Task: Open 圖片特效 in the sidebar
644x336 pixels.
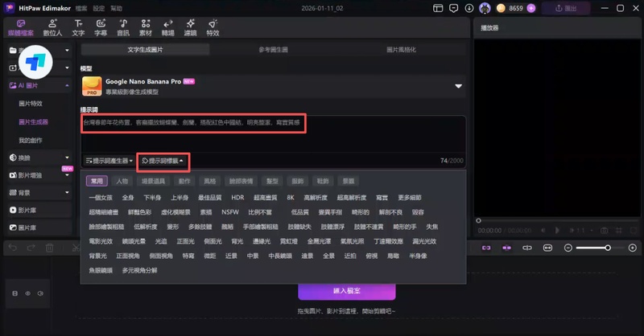Action: coord(31,104)
